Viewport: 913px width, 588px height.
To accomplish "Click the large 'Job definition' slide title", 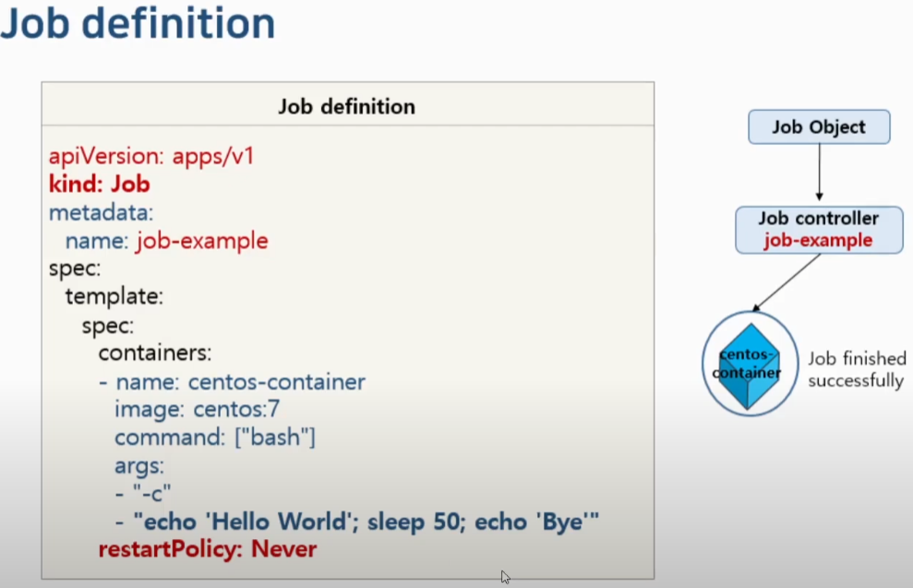I will click(x=138, y=23).
